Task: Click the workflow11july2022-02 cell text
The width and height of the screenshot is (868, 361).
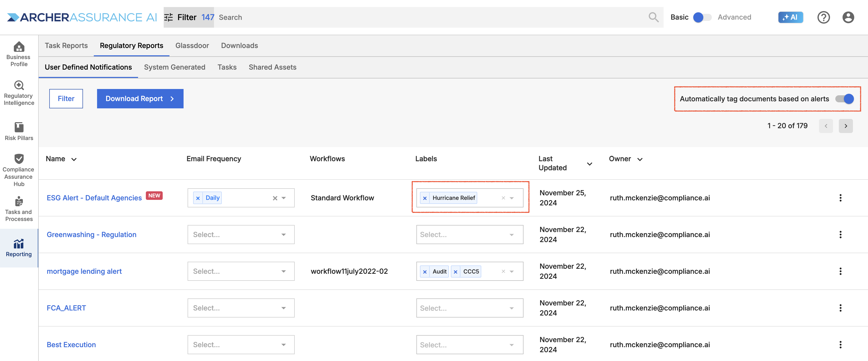Action: coord(349,272)
